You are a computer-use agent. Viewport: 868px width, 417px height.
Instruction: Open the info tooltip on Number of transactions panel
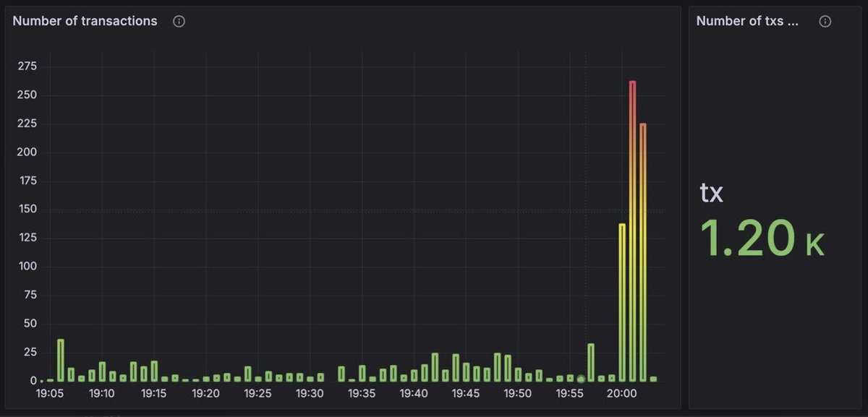[x=178, y=21]
